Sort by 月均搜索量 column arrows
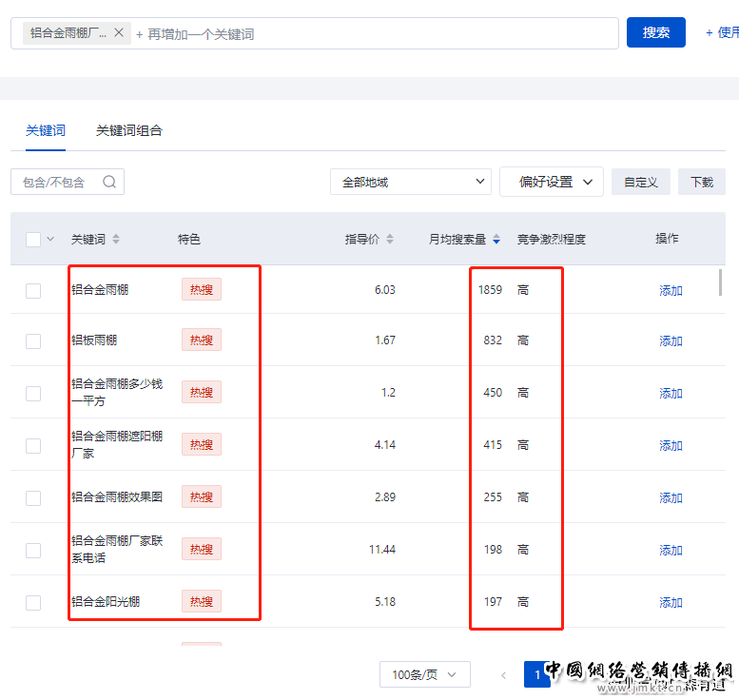739x700 pixels. pos(496,240)
